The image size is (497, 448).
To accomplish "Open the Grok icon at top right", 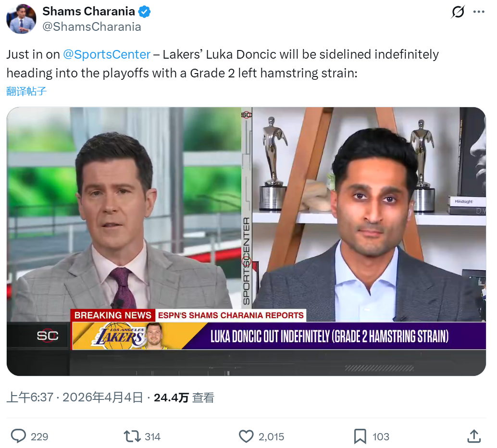I will point(458,12).
